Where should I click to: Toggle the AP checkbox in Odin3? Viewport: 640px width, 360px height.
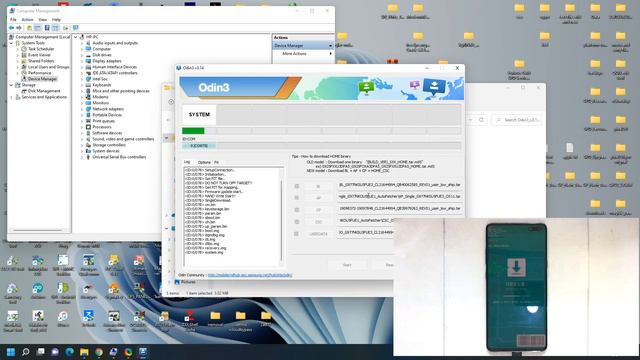tap(297, 198)
